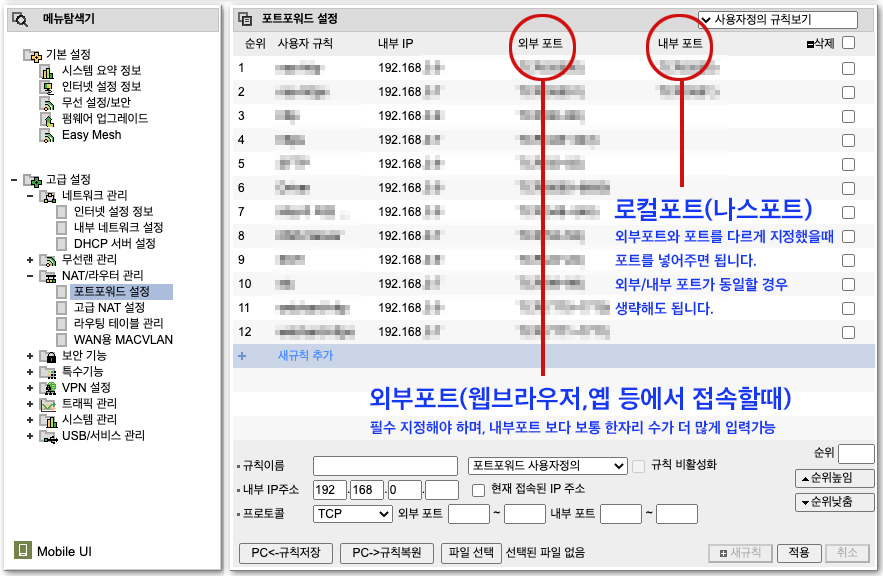Click the PC->규칙복원 button
The width and height of the screenshot is (883, 576).
point(387,553)
